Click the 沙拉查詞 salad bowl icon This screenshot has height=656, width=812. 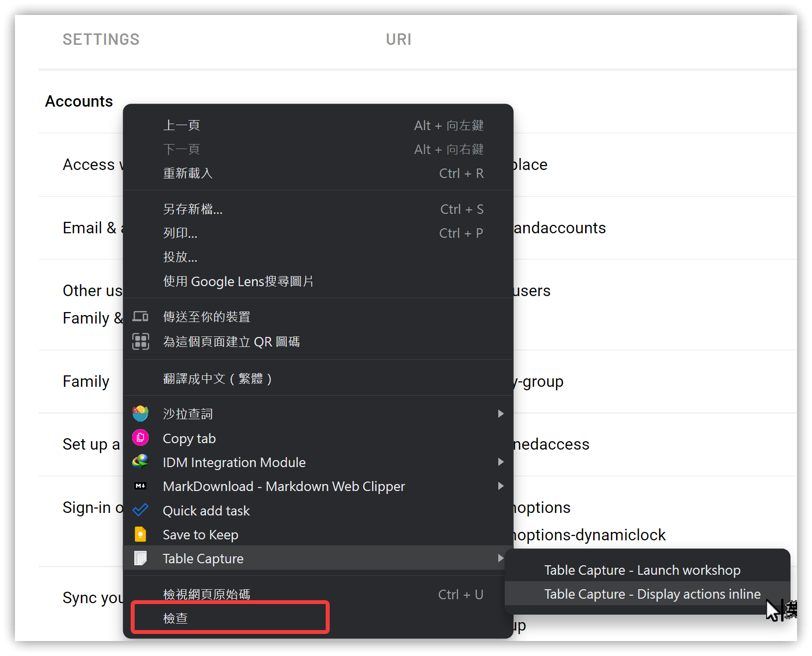141,413
